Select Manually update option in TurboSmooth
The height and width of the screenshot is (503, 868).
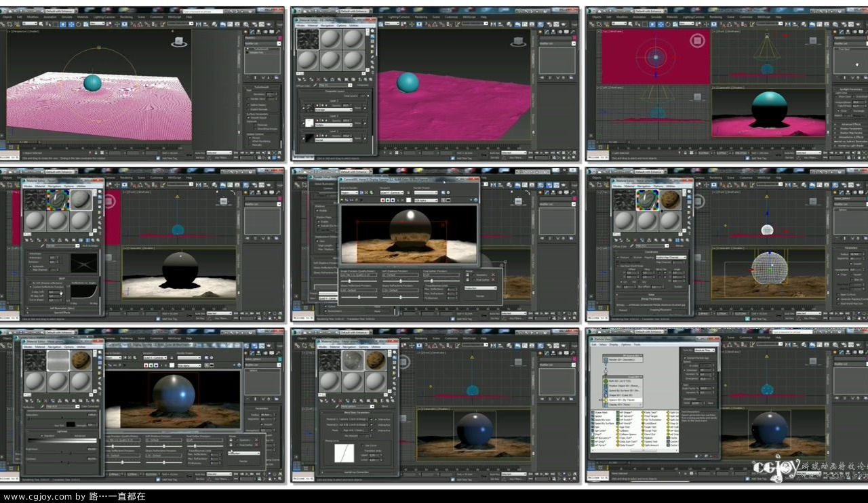[250, 145]
